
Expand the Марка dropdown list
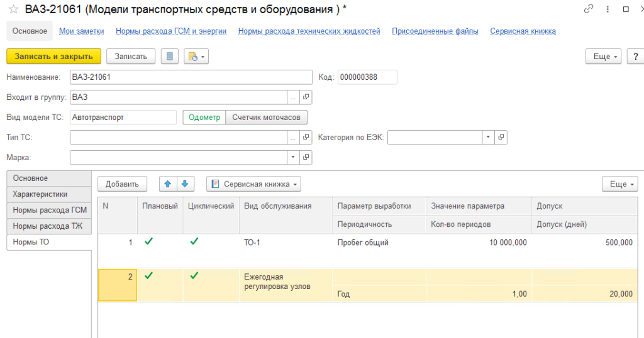(x=293, y=158)
